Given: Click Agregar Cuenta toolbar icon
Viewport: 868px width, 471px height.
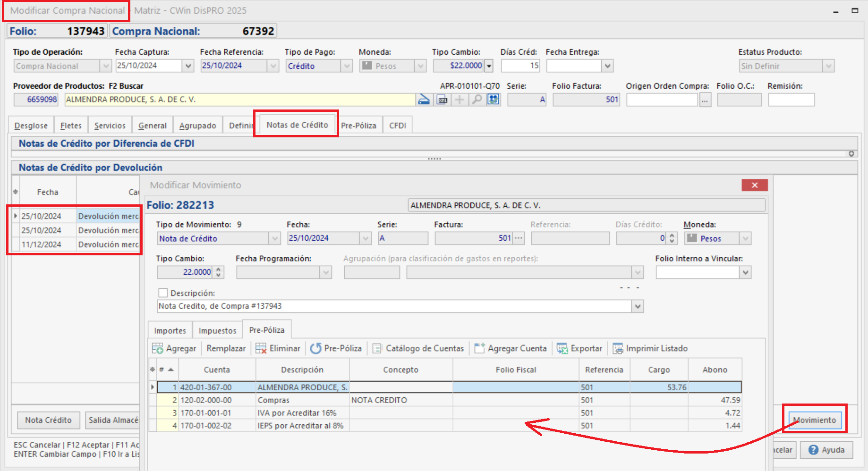Looking at the screenshot, I should click(479, 348).
